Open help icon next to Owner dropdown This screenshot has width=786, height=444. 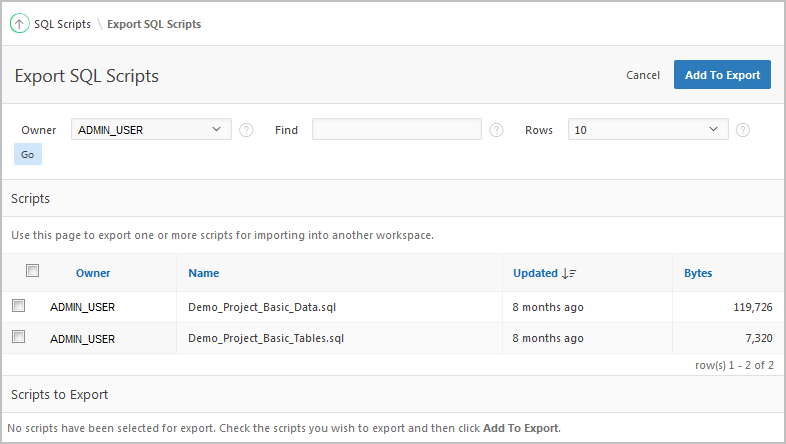click(246, 130)
